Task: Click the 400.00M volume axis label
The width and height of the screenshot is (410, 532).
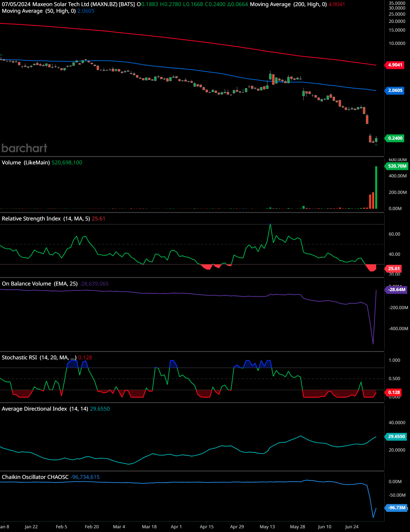Action: 398,176
